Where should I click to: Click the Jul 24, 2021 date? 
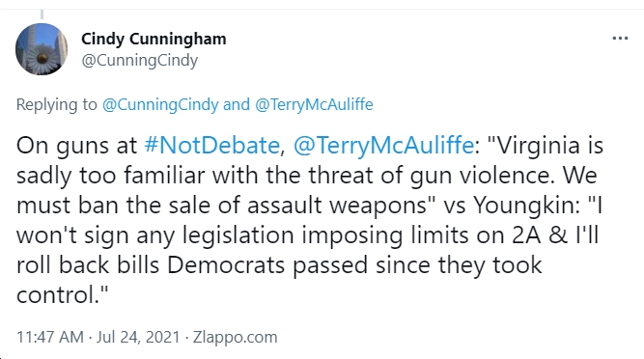tap(138, 337)
